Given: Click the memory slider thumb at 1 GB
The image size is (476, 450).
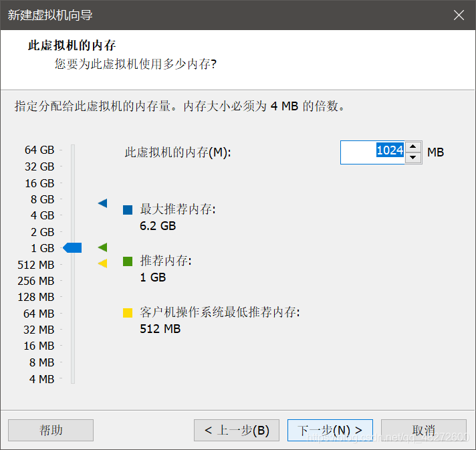Looking at the screenshot, I should [x=72, y=248].
